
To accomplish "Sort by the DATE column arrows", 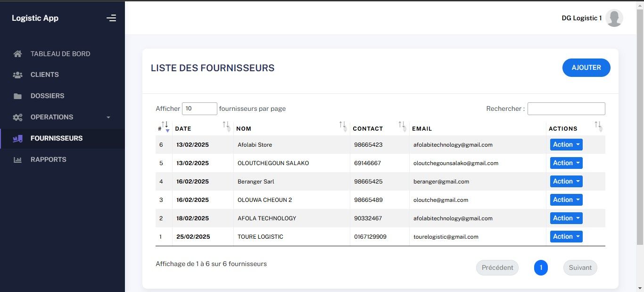I will tap(226, 127).
